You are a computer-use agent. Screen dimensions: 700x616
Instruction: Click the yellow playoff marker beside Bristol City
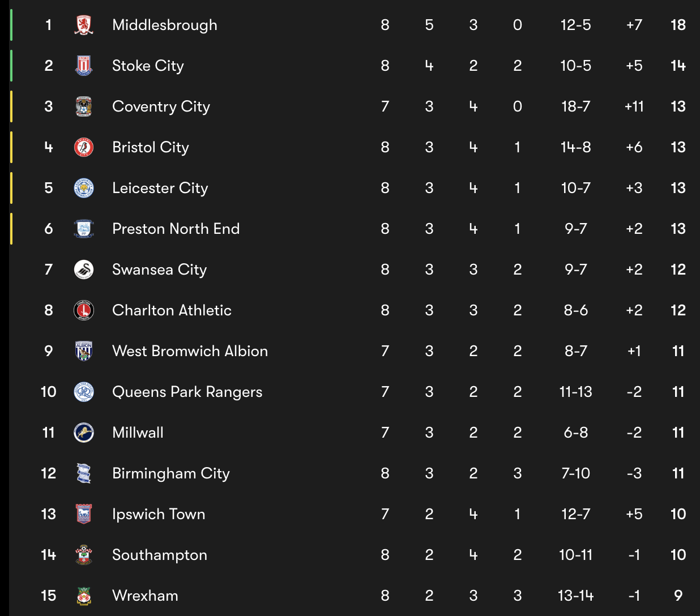pyautogui.click(x=11, y=147)
